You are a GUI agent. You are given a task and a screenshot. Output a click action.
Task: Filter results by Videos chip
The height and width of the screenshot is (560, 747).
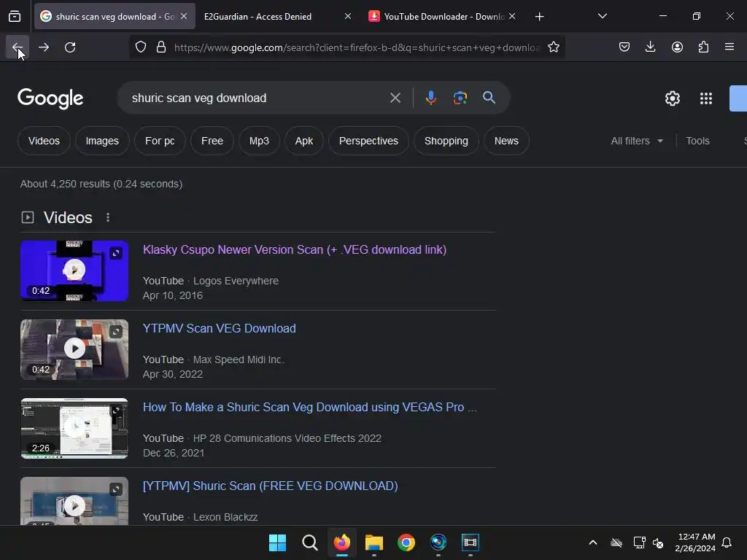[44, 141]
